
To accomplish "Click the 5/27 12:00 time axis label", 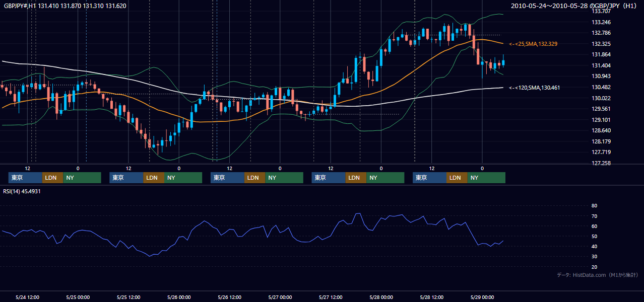I will (331, 297).
